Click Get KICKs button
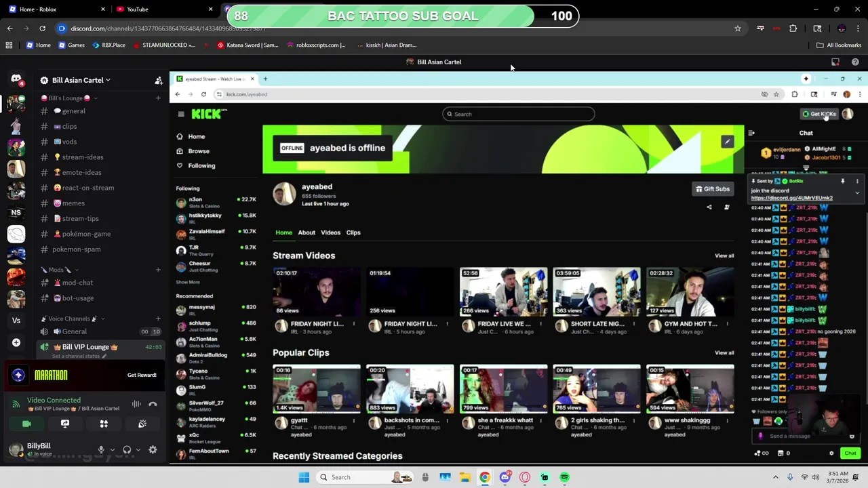Image resolution: width=868 pixels, height=488 pixels. coord(819,114)
